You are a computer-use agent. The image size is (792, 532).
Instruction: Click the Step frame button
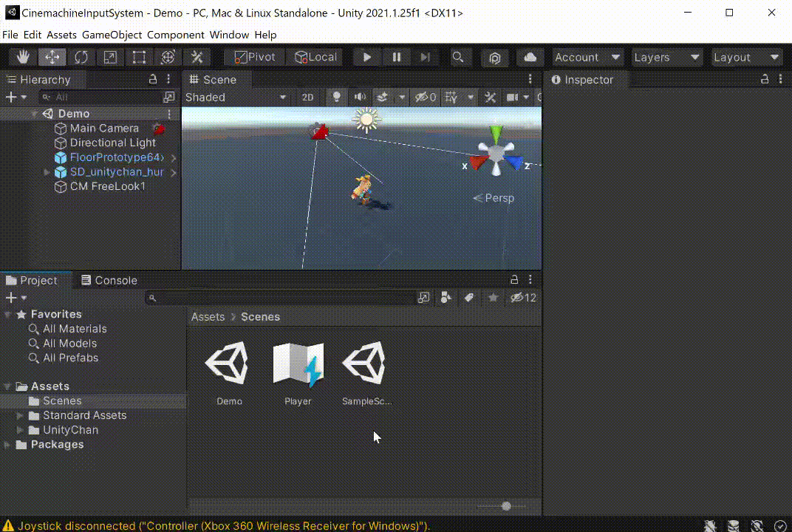[x=426, y=57]
